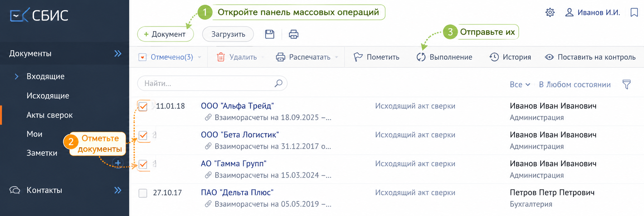The height and width of the screenshot is (216, 644).
Task: Click the Удалить trash icon
Action: (221, 57)
